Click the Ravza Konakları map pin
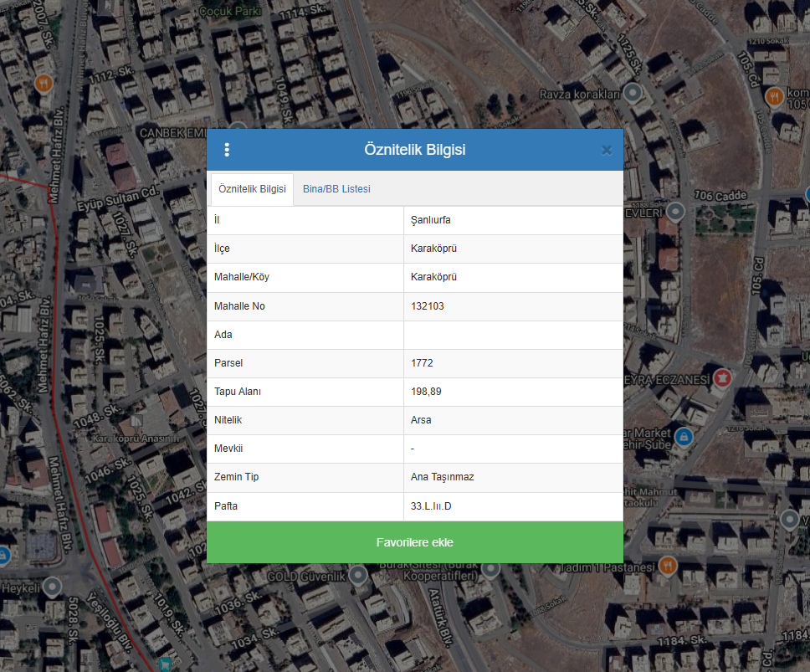The width and height of the screenshot is (810, 672). click(634, 92)
